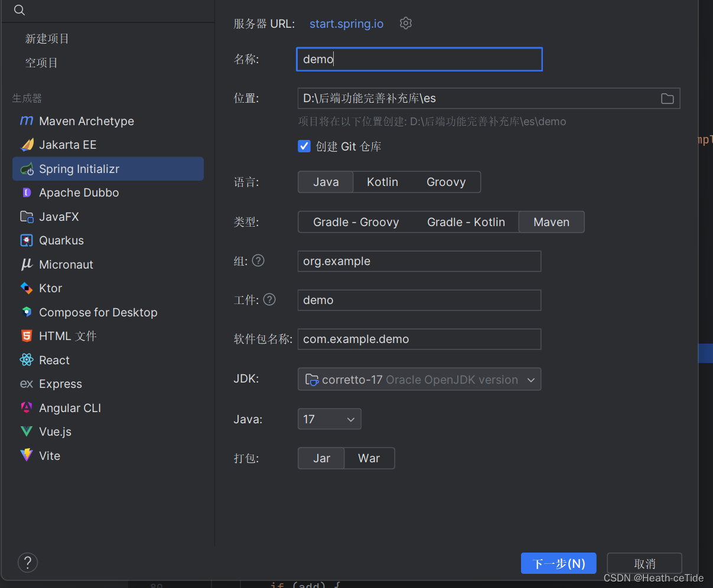713x588 pixels.
Task: Select War packaging
Action: tap(369, 458)
